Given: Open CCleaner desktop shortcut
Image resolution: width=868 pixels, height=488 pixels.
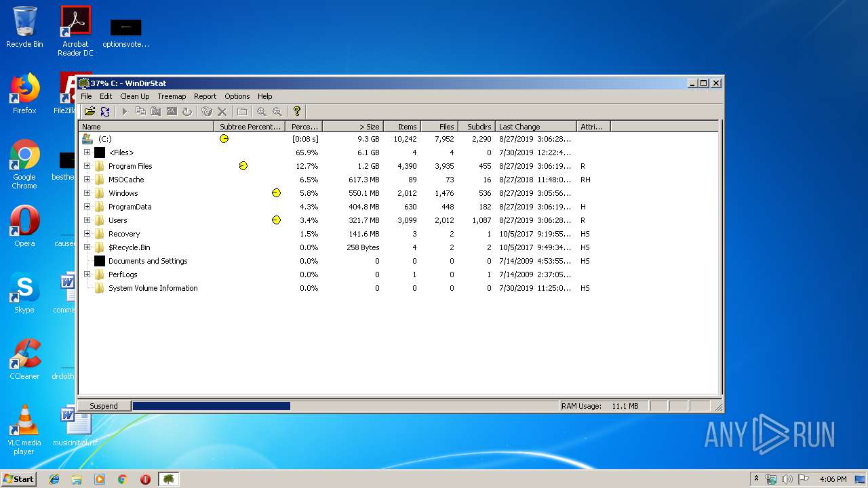Looking at the screenshot, I should (x=24, y=359).
